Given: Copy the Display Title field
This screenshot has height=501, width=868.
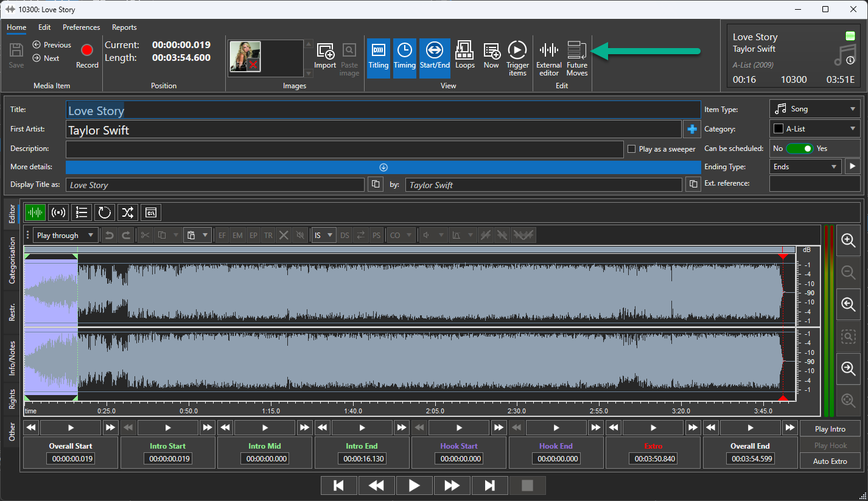Looking at the screenshot, I should 376,184.
